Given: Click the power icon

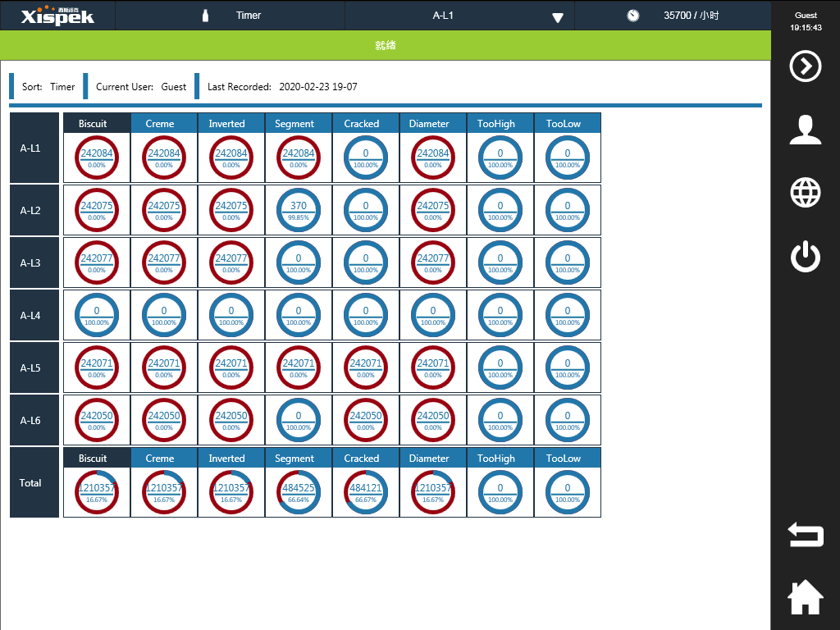Looking at the screenshot, I should (x=806, y=257).
